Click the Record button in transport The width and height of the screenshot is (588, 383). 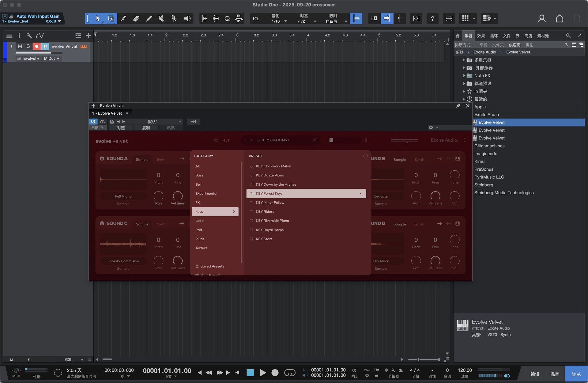(x=275, y=373)
